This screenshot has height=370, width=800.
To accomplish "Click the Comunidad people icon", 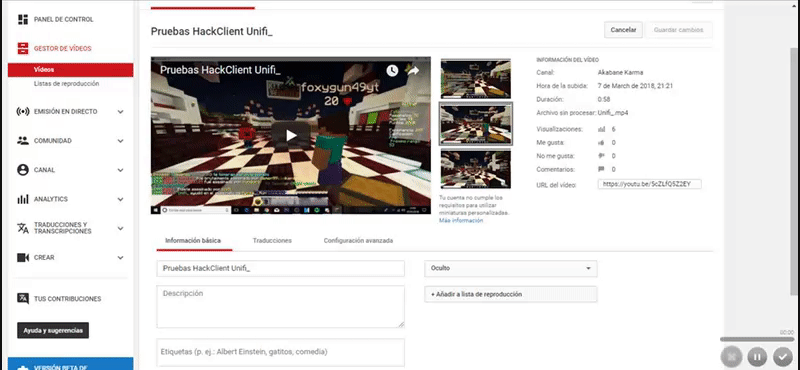I will pos(22,141).
